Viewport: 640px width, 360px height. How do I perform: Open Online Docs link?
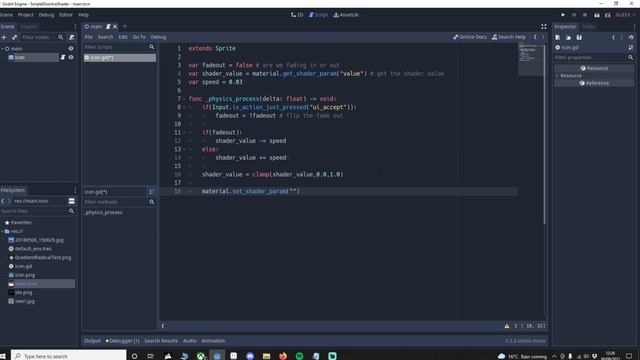coord(470,37)
